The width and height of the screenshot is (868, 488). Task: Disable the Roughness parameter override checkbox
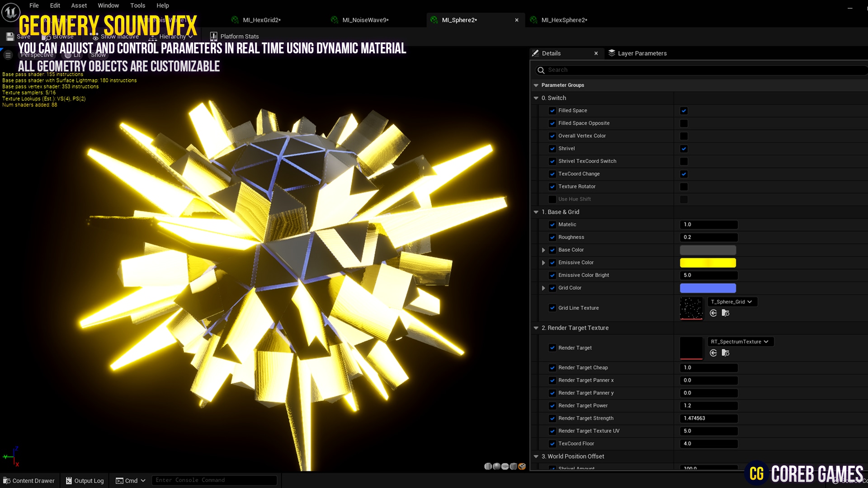click(x=552, y=237)
